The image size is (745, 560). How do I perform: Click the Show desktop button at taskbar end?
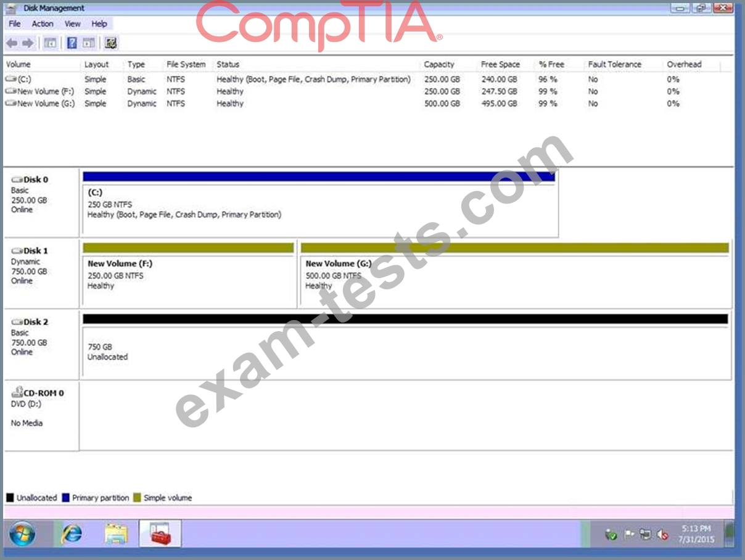pyautogui.click(x=730, y=534)
